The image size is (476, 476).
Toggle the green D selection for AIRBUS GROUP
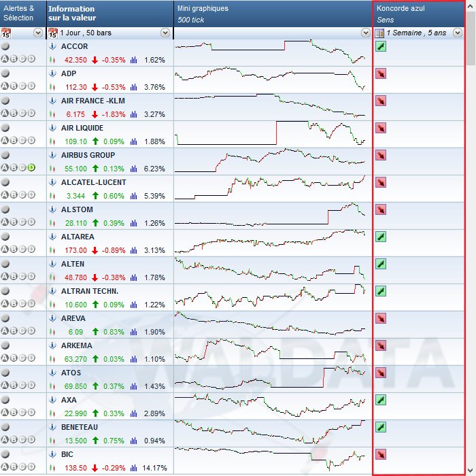[x=31, y=167]
